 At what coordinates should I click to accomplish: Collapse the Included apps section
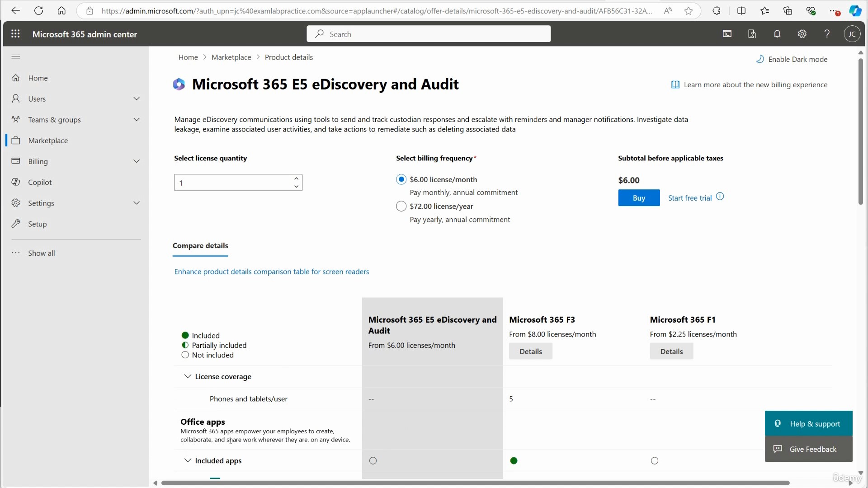(187, 460)
